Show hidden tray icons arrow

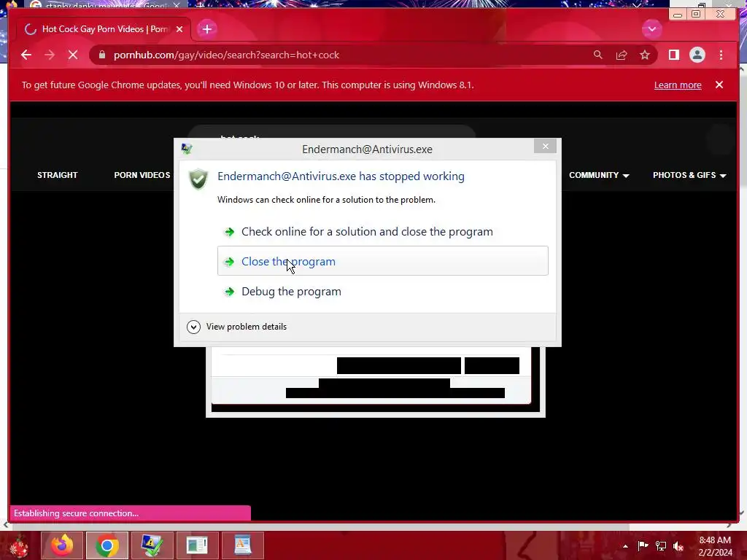tap(625, 546)
